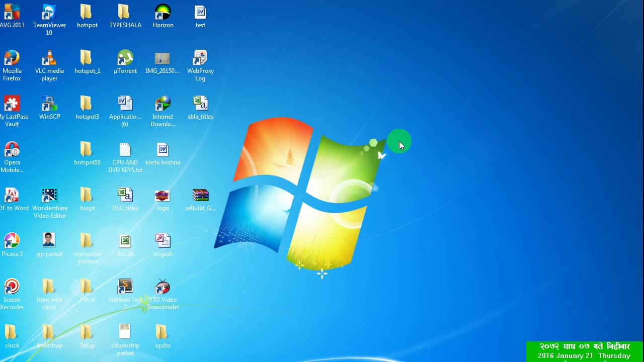Select the hotspot3 folder
This screenshot has width=644, height=362.
pyautogui.click(x=87, y=108)
